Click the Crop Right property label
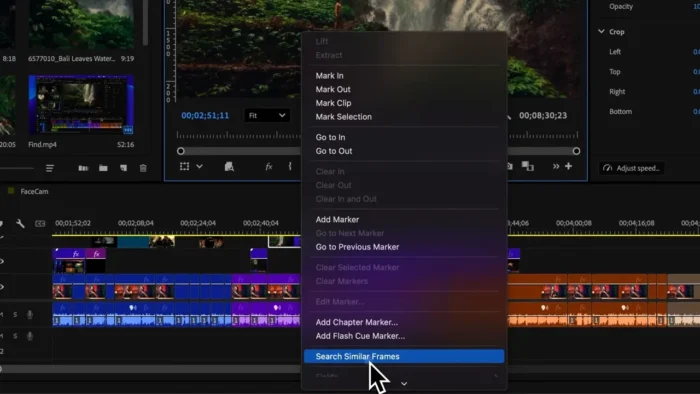The height and width of the screenshot is (394, 700). (x=617, y=92)
